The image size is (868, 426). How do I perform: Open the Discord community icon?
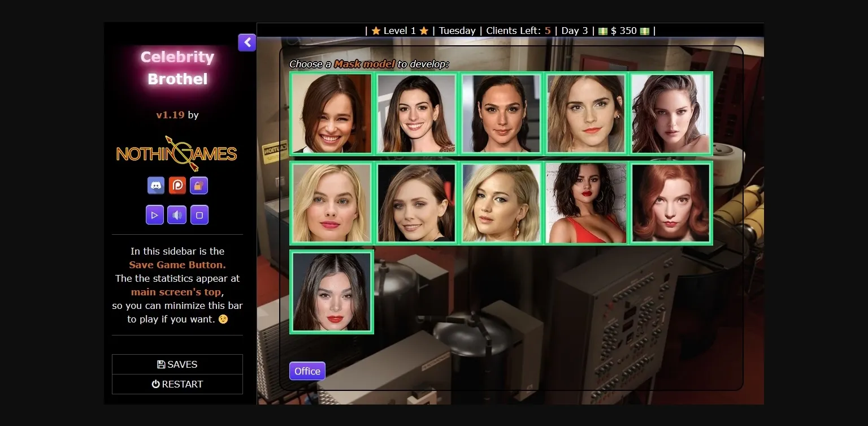tap(155, 185)
